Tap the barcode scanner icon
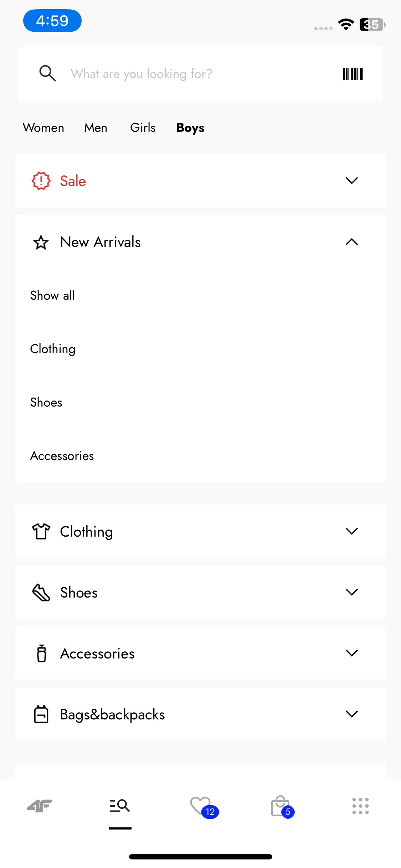Image resolution: width=401 pixels, height=868 pixels. pyautogui.click(x=353, y=74)
